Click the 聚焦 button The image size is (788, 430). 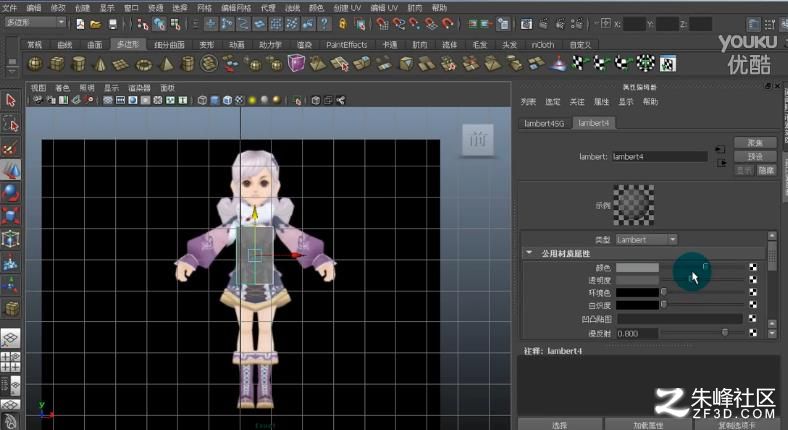[755, 143]
